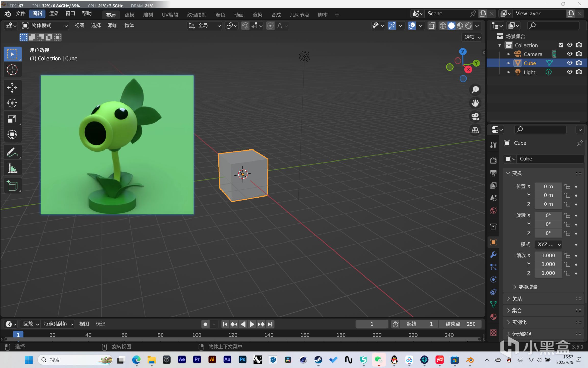
Task: Click the Scale X value field
Action: click(x=548, y=255)
